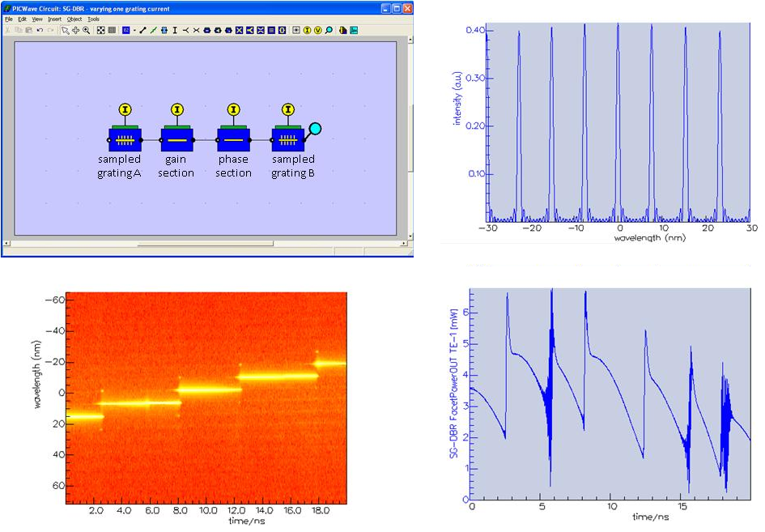Open the Object menu
Image resolution: width=765 pixels, height=532 pixels.
[x=74, y=19]
